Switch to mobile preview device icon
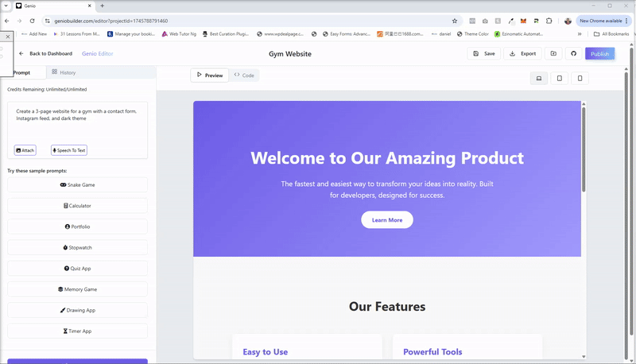Image resolution: width=636 pixels, height=364 pixels. point(580,78)
